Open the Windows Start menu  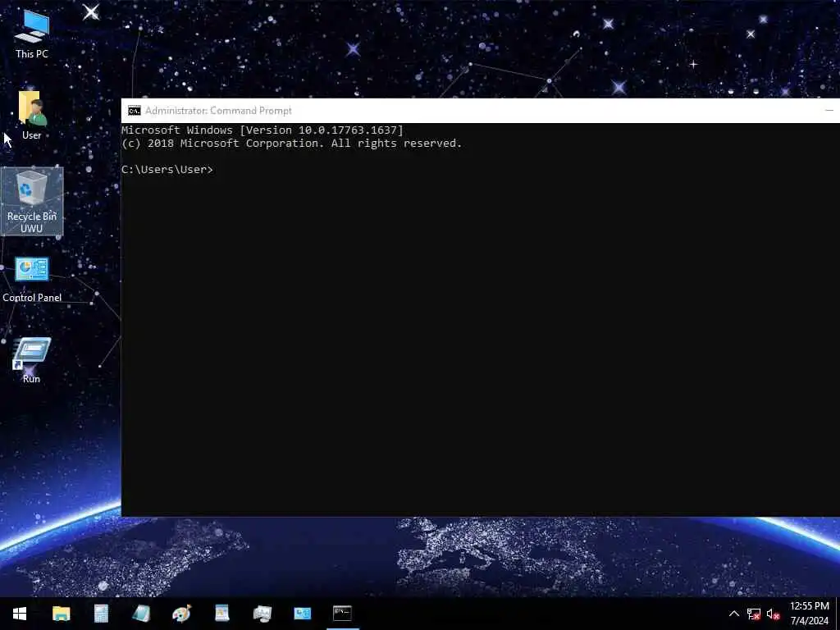pos(20,614)
